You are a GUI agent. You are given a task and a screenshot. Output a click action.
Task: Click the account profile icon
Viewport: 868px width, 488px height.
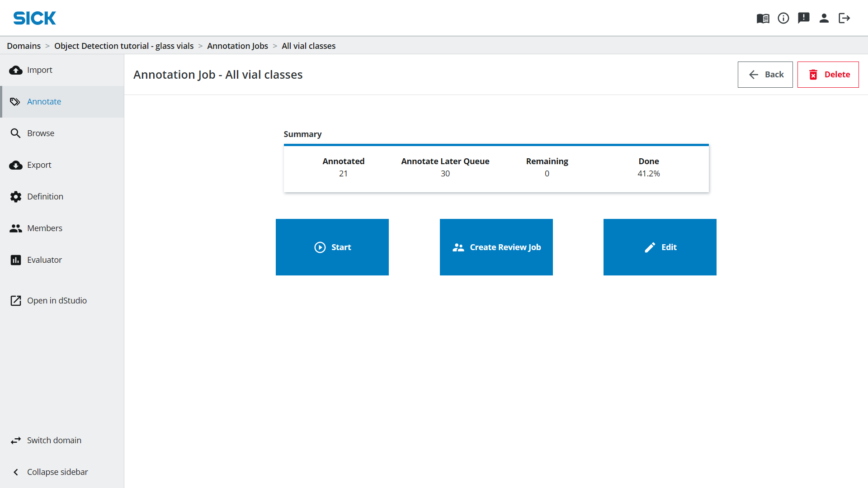pos(824,18)
